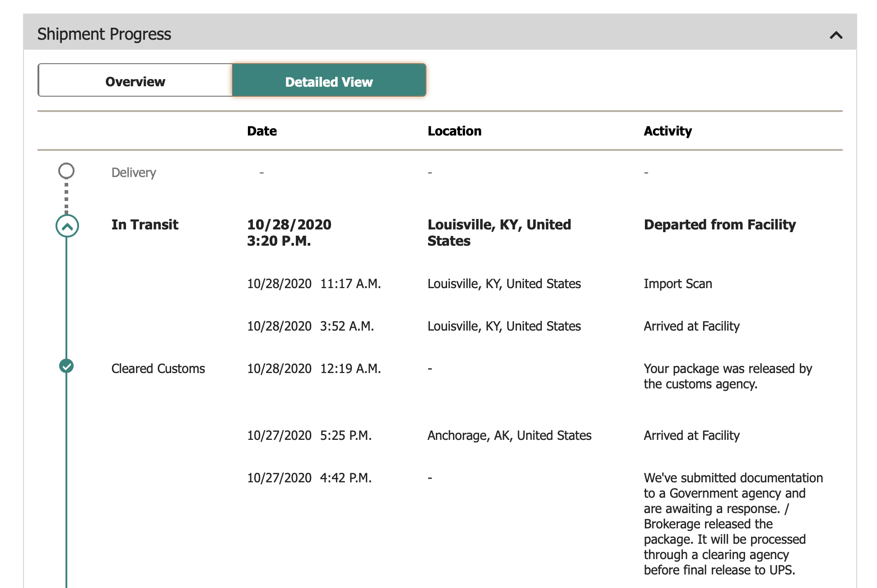The height and width of the screenshot is (588, 877).
Task: Click the Activity column header
Action: click(x=667, y=131)
